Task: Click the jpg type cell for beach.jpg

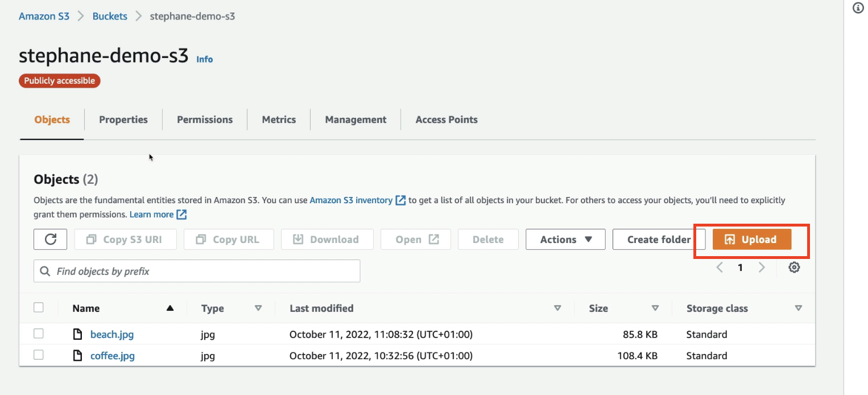Action: coord(208,335)
